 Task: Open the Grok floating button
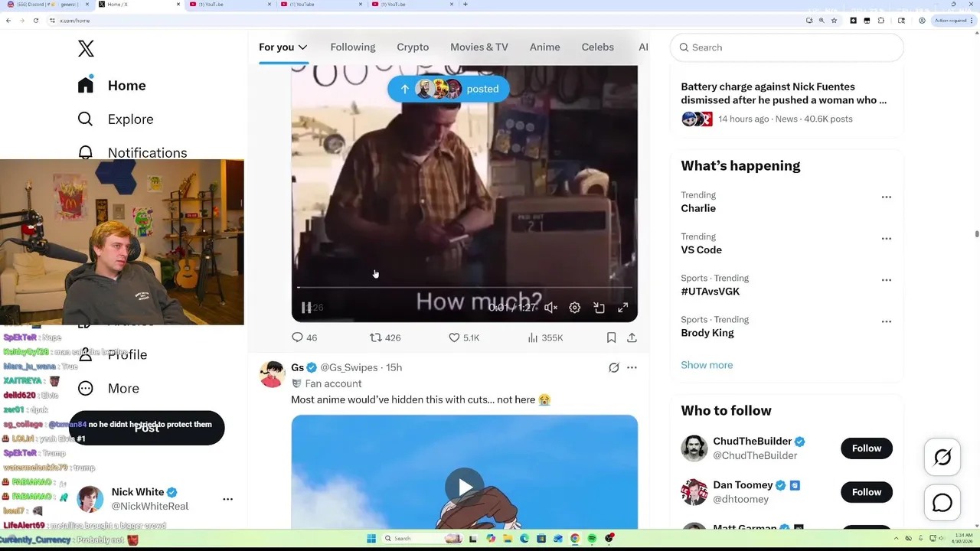point(942,458)
